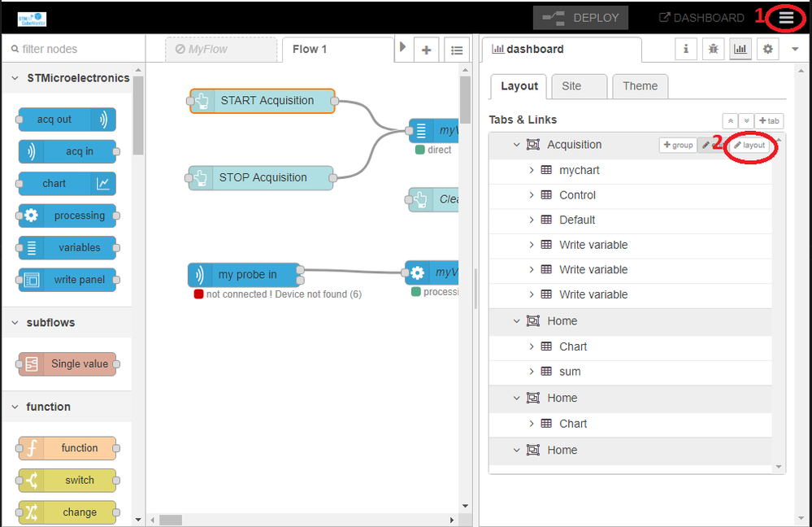
Task: Select the sum group row
Action: (x=630, y=372)
